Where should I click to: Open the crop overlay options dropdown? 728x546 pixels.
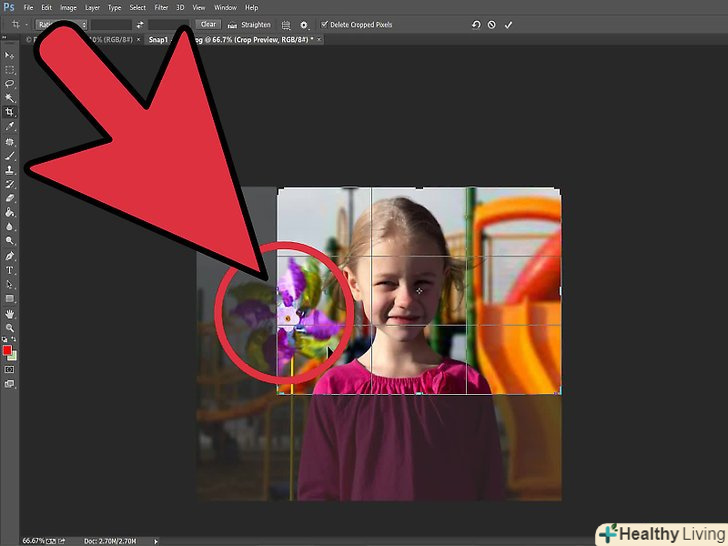click(x=286, y=24)
